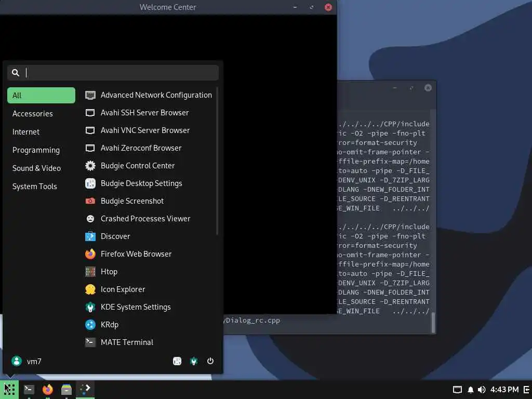Launch Firefox from the taskbar
This screenshot has height=399, width=532.
click(x=48, y=389)
